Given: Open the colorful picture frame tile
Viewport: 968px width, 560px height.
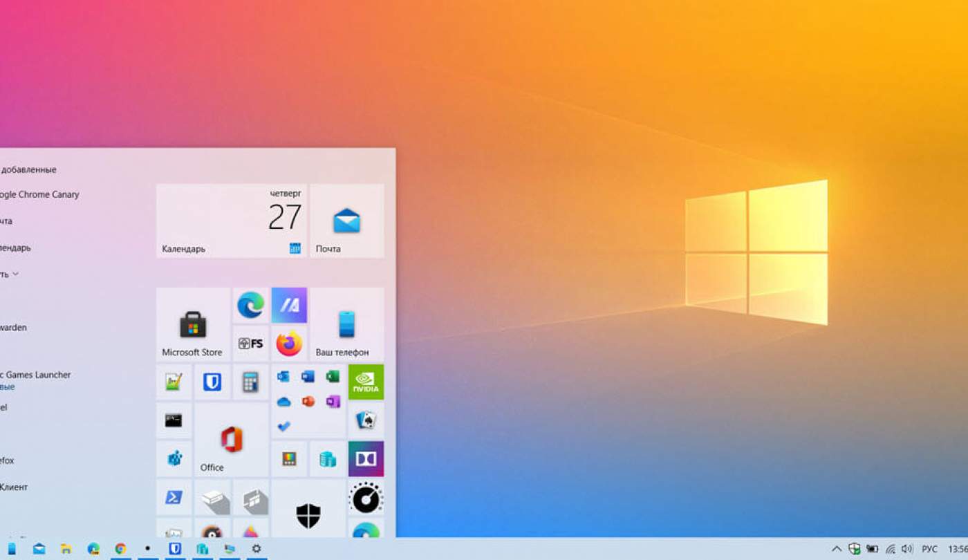Looking at the screenshot, I should click(x=289, y=458).
